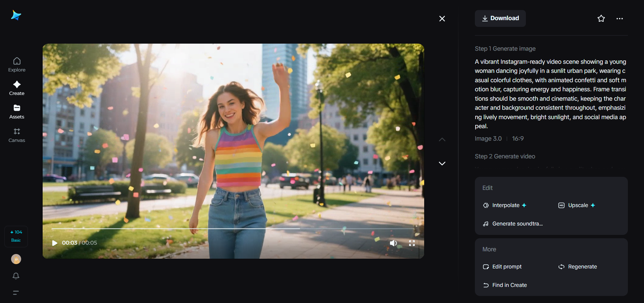
Task: Enter fullscreen video mode
Action: point(412,243)
